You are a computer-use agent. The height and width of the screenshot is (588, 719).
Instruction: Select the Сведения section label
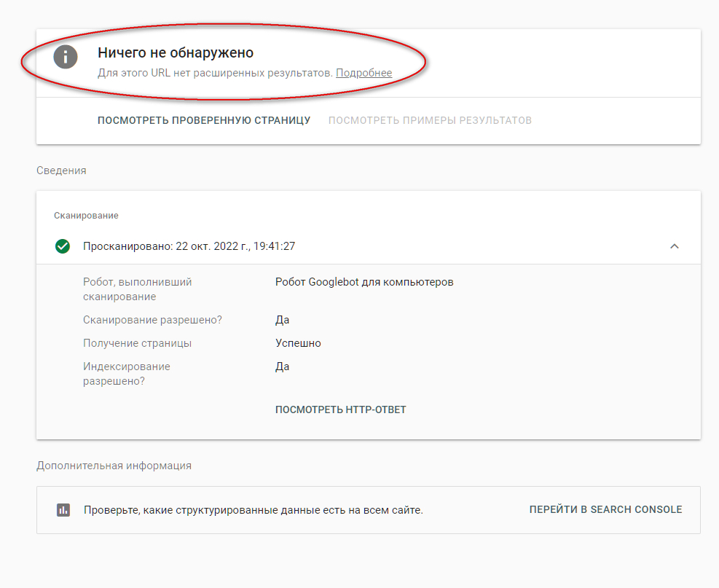coord(61,170)
